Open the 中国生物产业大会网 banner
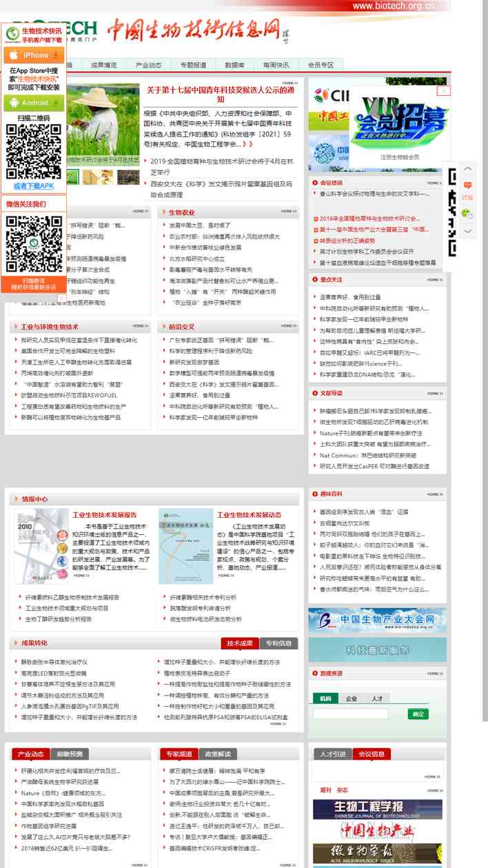This screenshot has width=488, height=868. point(377,620)
